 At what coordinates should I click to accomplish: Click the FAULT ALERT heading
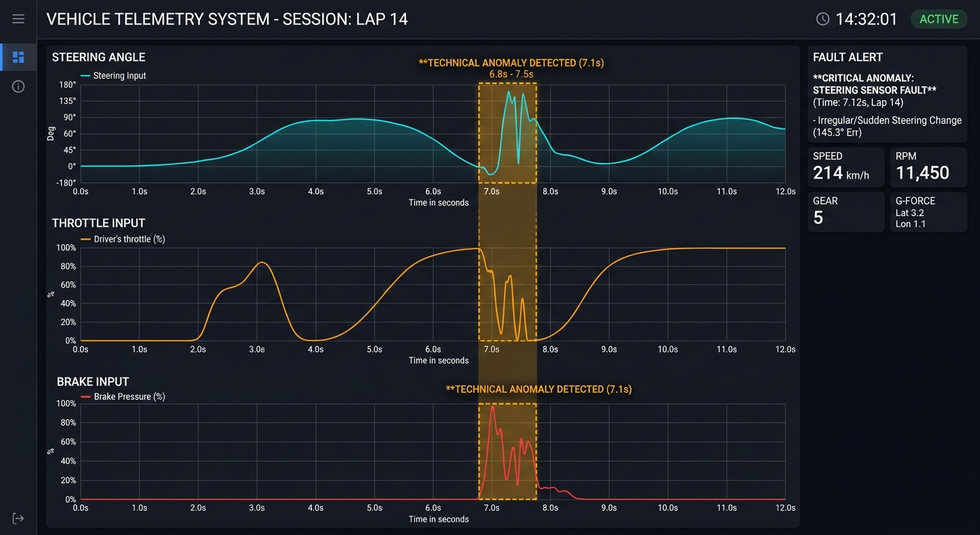click(848, 57)
